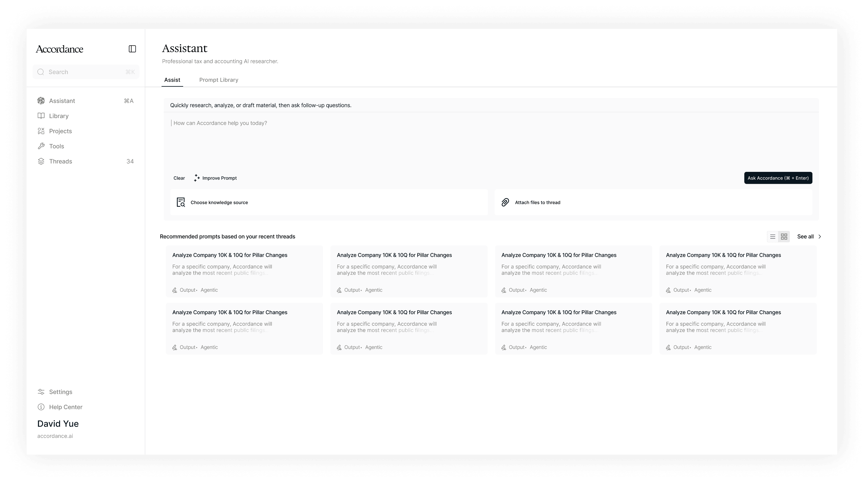The width and height of the screenshot is (868, 483).
Task: Click the chevron arrow next to See all
Action: (820, 237)
